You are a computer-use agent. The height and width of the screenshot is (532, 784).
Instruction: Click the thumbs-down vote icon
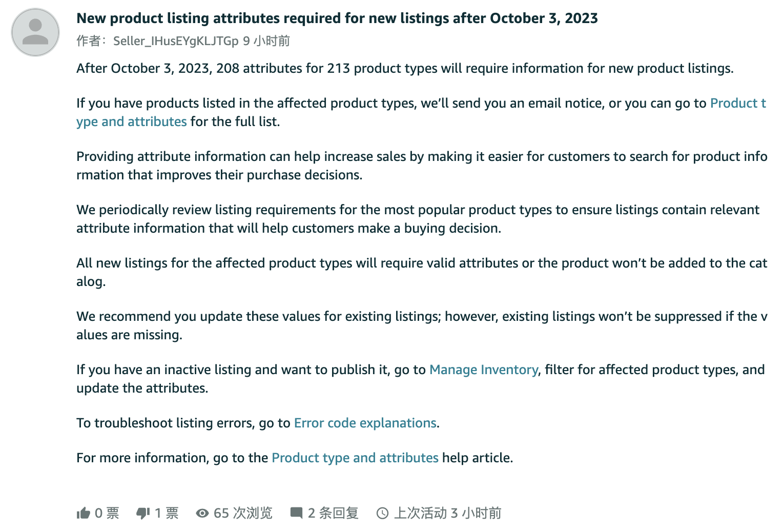pyautogui.click(x=143, y=513)
